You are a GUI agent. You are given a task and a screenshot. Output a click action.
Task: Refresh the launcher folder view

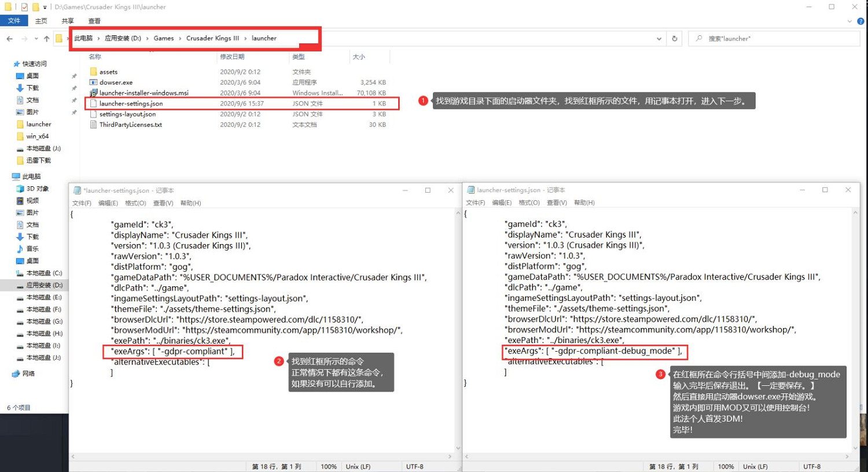674,39
